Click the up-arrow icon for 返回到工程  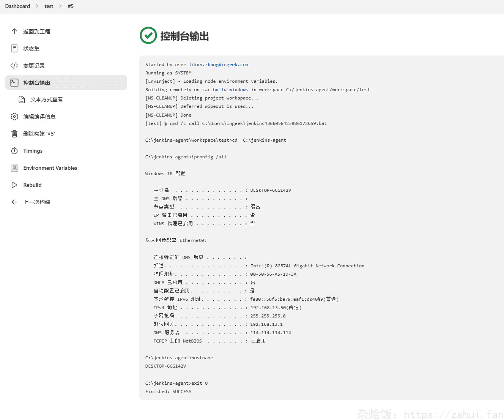[14, 32]
